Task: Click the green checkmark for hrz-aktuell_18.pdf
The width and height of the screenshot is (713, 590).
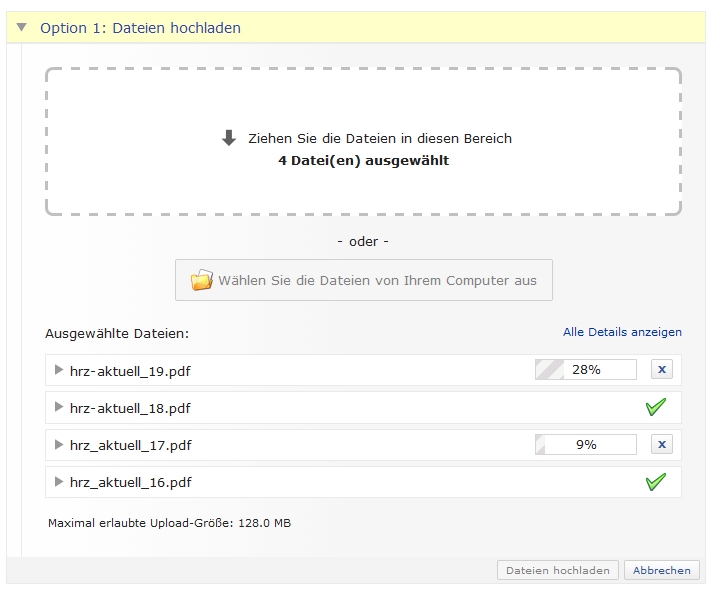Action: (656, 407)
